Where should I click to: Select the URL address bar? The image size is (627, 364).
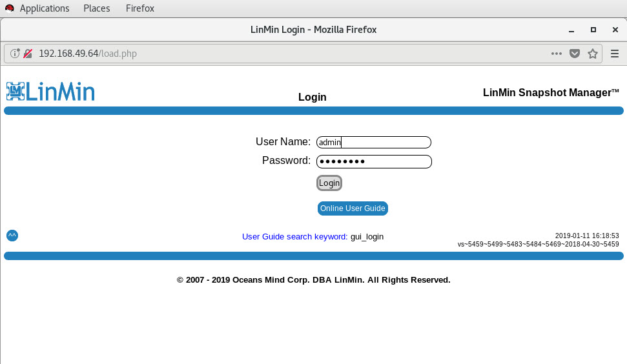pos(291,54)
